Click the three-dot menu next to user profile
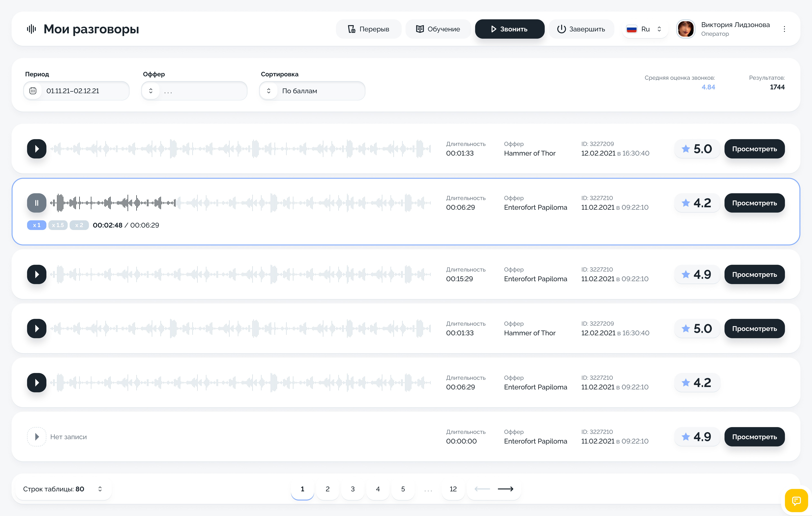 (784, 29)
